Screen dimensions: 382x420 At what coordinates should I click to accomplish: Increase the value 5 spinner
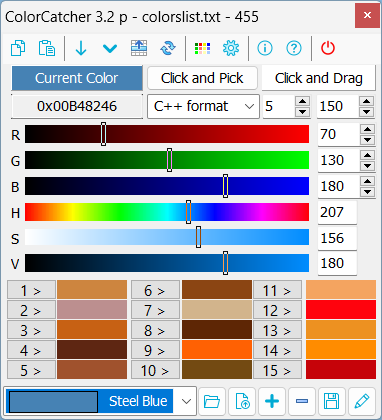click(x=303, y=101)
